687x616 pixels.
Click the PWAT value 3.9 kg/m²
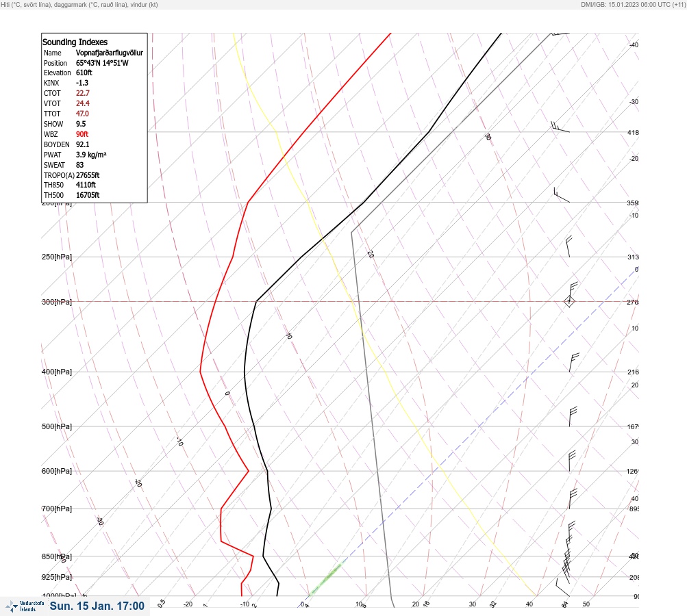[x=91, y=155]
